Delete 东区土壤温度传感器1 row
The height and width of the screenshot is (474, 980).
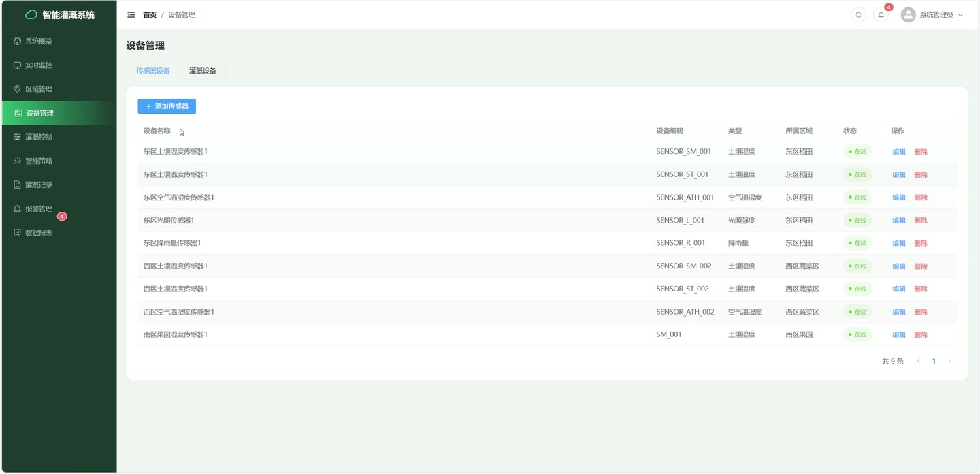[921, 175]
